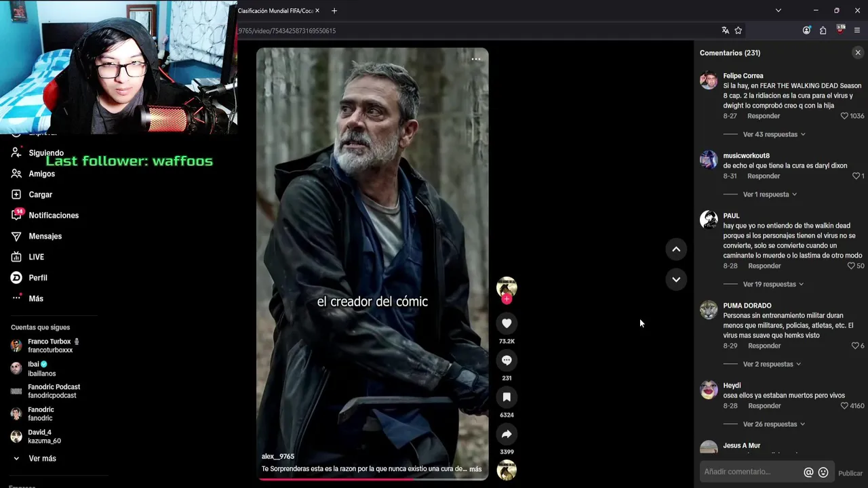
Task: Open the browser extensions puzzle icon
Action: (x=823, y=30)
